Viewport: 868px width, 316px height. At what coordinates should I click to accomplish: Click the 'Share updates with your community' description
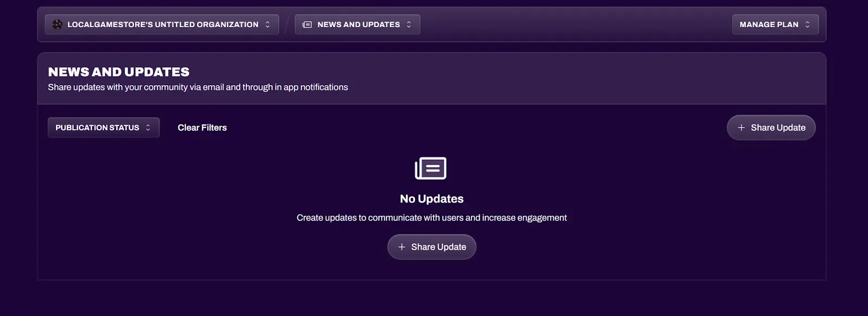(198, 87)
